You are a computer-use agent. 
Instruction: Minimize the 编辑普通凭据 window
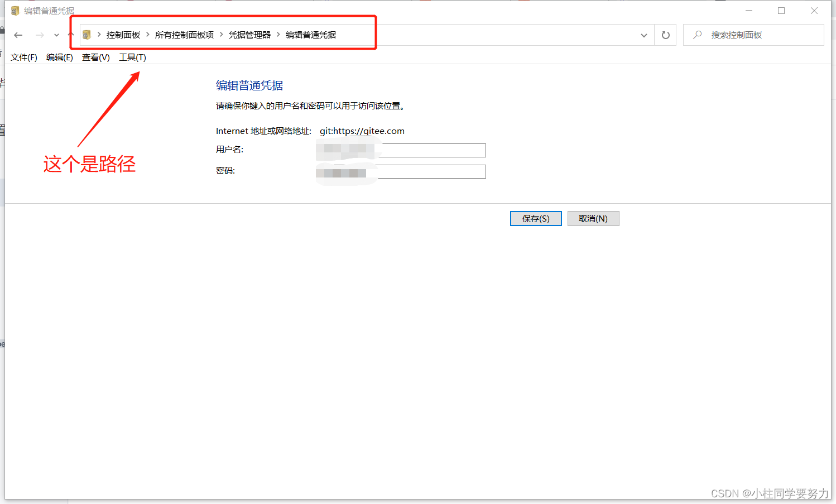tap(749, 11)
